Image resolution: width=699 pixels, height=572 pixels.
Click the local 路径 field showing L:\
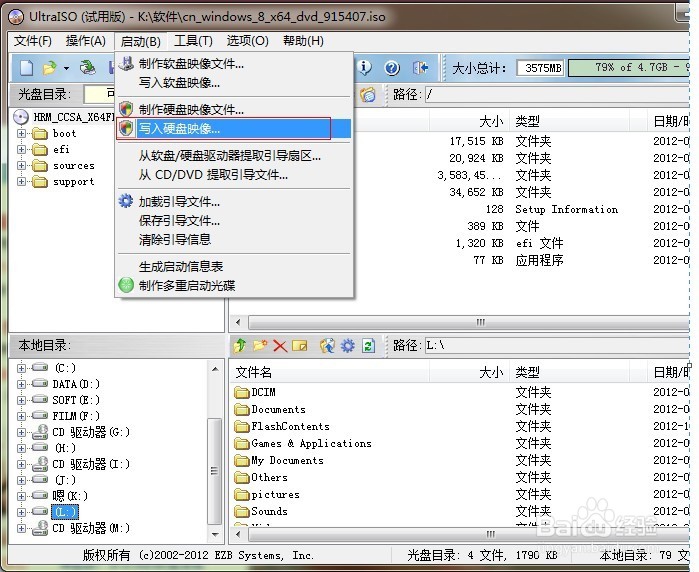tap(557, 346)
